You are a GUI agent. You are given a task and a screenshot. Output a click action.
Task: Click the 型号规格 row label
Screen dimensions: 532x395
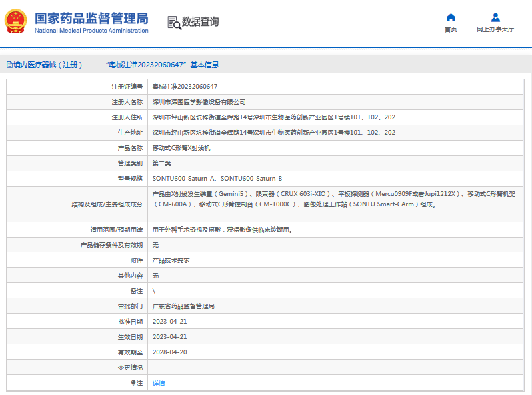pyautogui.click(x=130, y=179)
